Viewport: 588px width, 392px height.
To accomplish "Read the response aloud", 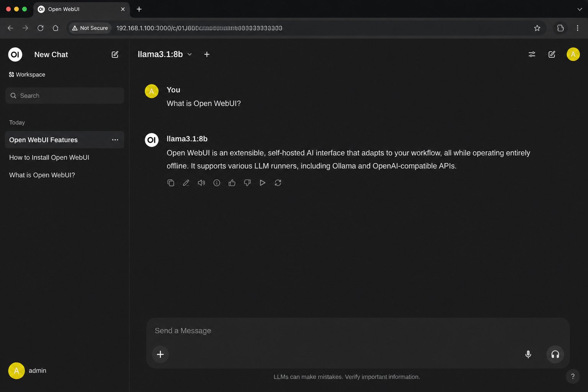I will pos(201,183).
